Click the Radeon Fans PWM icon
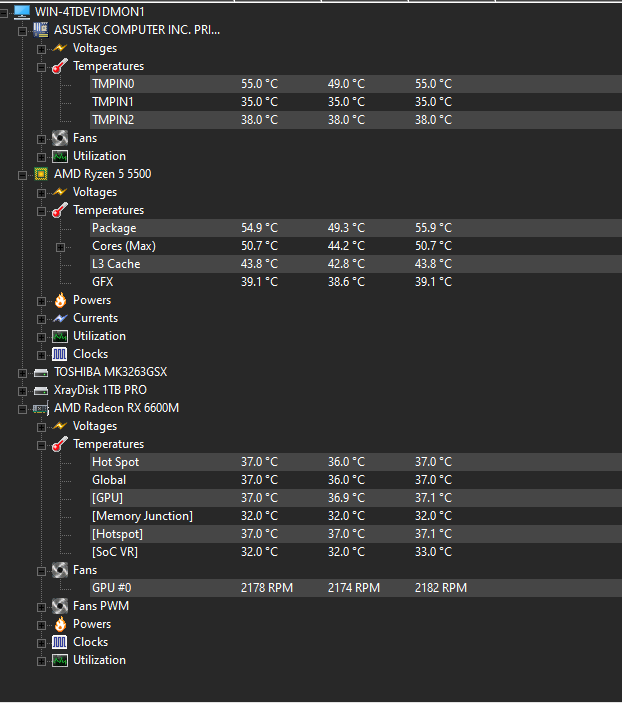Viewport: 622px width, 703px height. pos(60,606)
